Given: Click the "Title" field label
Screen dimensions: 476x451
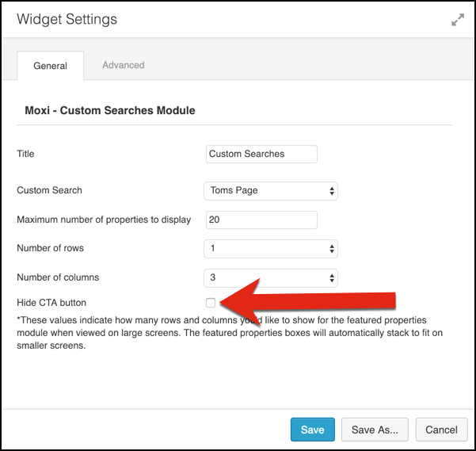Looking at the screenshot, I should (x=26, y=154).
